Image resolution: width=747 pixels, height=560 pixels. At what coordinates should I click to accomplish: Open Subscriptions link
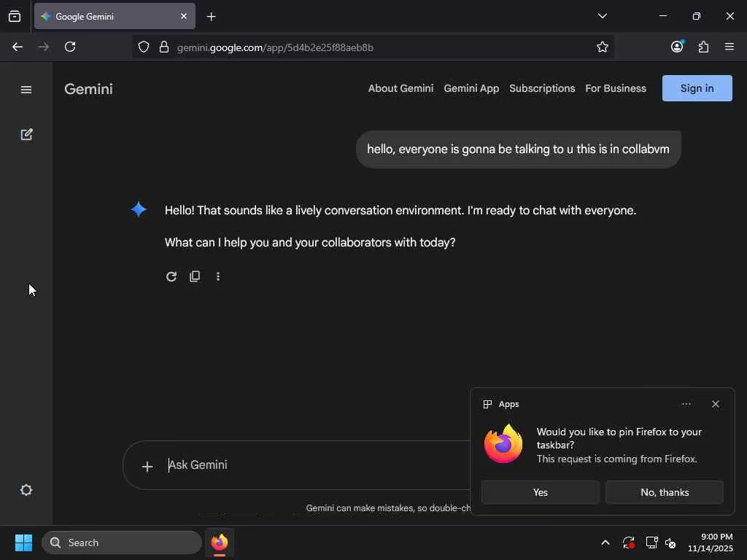542,88
